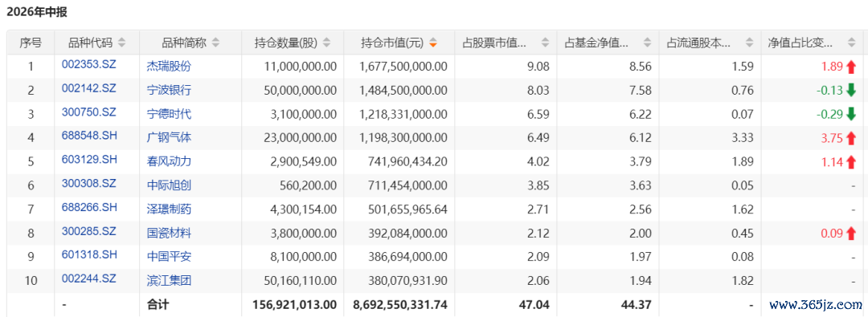Image resolution: width=868 pixels, height=317 pixels.
Task: Select market value 711,454,000.00
Action: pos(407,186)
